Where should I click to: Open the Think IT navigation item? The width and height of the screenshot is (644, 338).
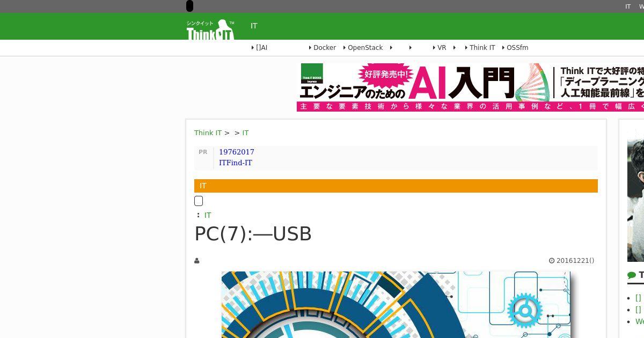point(482,48)
